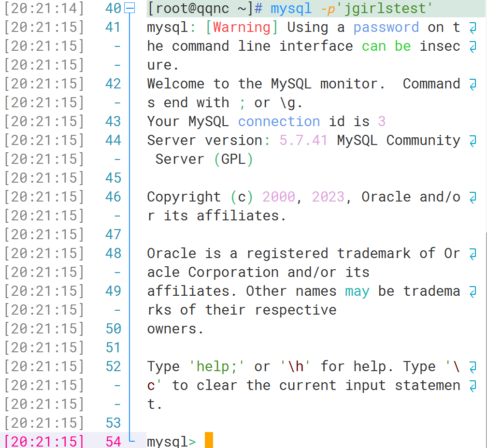
Task: Click line number 50
Action: 113,329
